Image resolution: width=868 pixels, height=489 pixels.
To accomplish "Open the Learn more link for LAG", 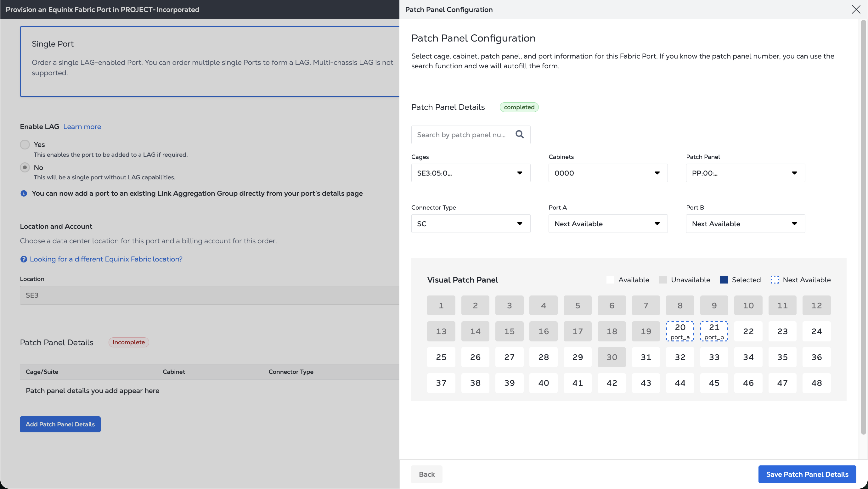I will [82, 127].
